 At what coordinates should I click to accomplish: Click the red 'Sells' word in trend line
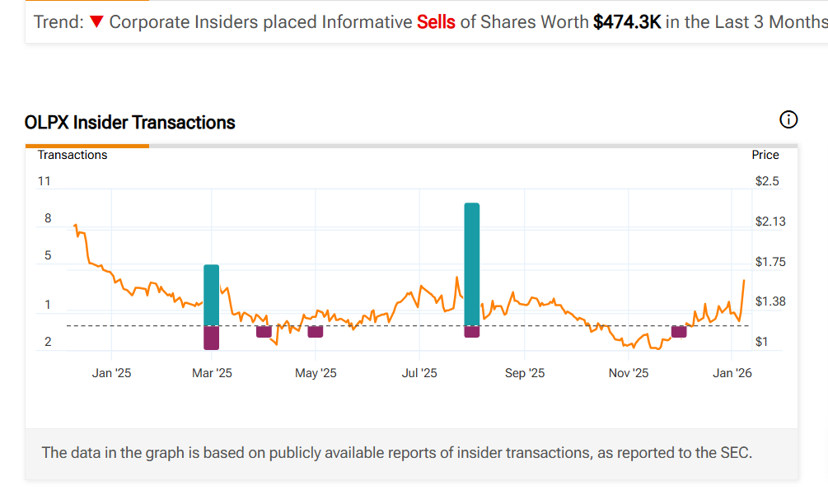[x=436, y=22]
